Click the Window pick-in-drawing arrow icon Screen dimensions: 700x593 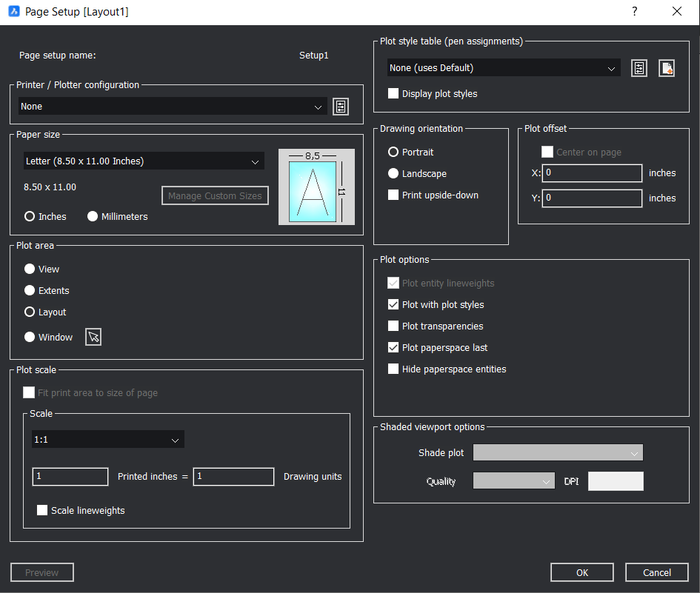click(93, 337)
